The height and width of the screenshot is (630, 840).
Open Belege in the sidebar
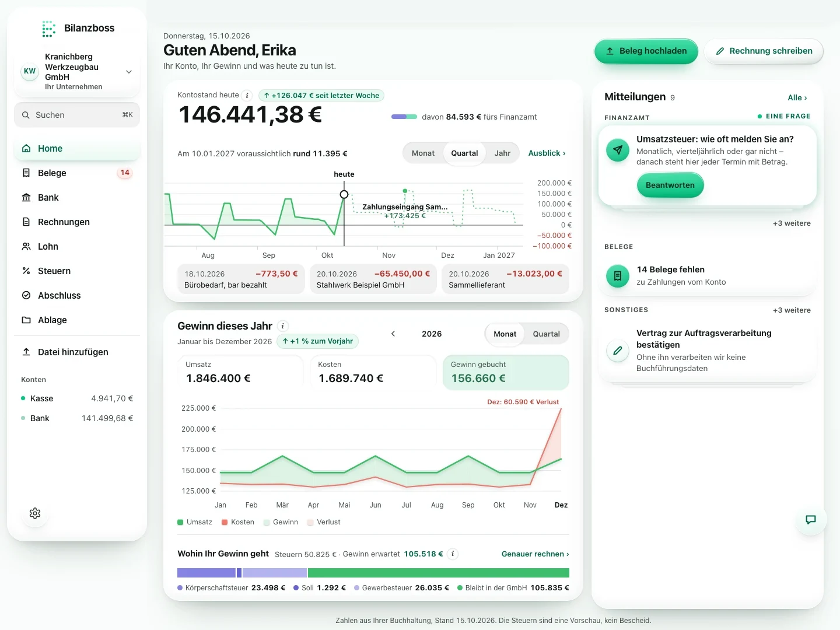(77, 173)
